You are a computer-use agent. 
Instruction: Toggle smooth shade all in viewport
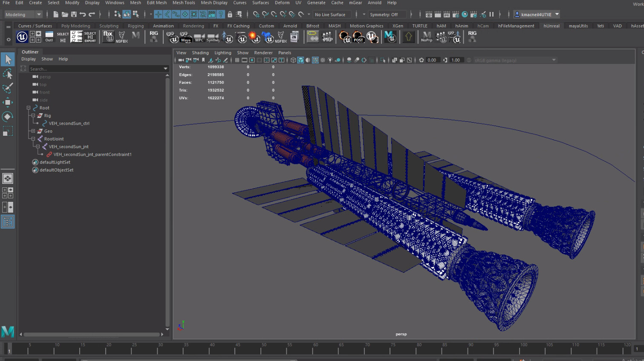click(301, 60)
